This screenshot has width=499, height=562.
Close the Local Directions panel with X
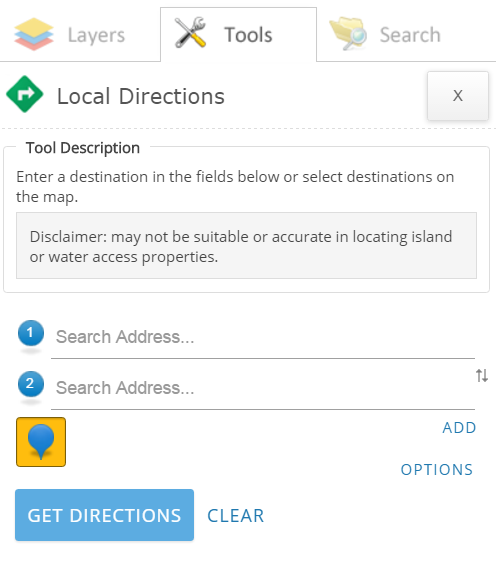[458, 96]
